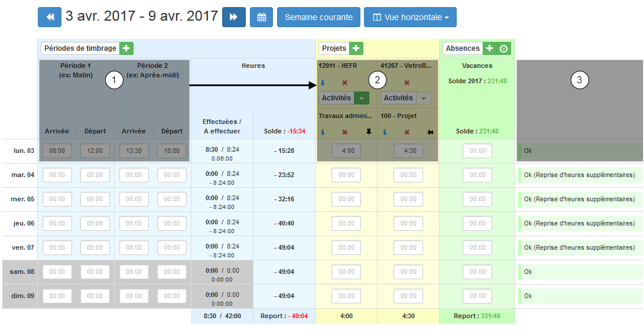The width and height of the screenshot is (644, 330).
Task: Delete the 100 - Projet activity
Action: point(406,132)
